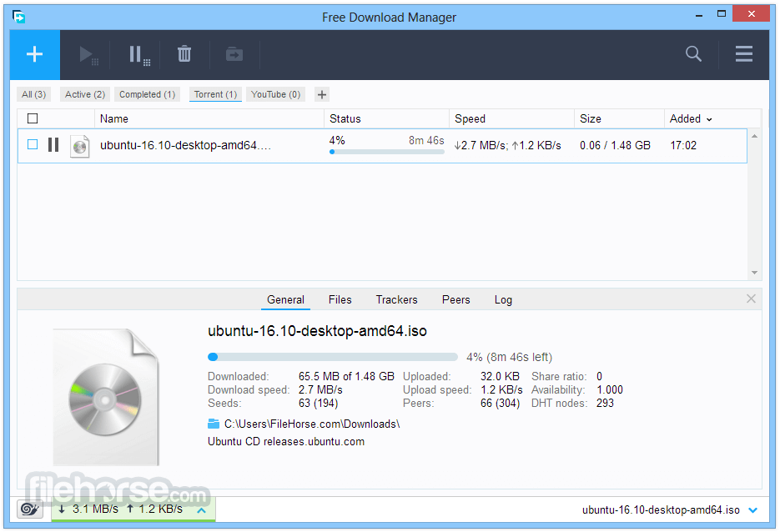The image size is (780, 532).
Task: Filter by Active (2) downloads
Action: pyautogui.click(x=85, y=94)
